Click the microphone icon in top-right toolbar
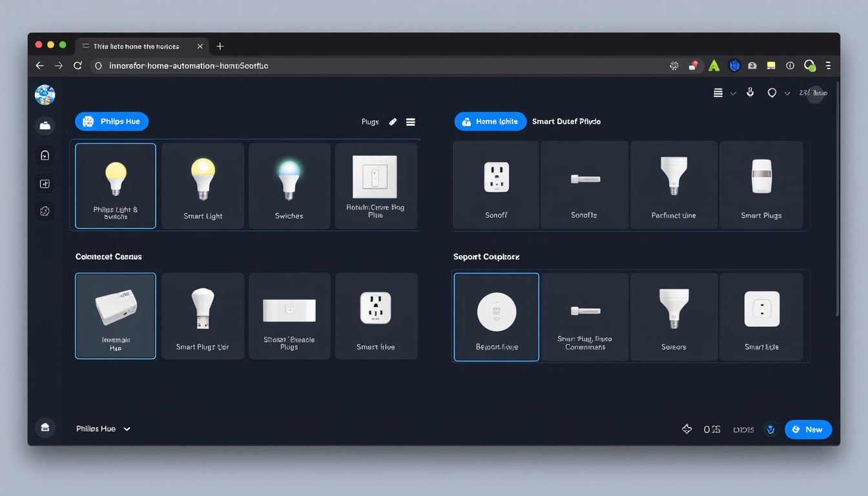Image resolution: width=868 pixels, height=496 pixels. pyautogui.click(x=750, y=92)
